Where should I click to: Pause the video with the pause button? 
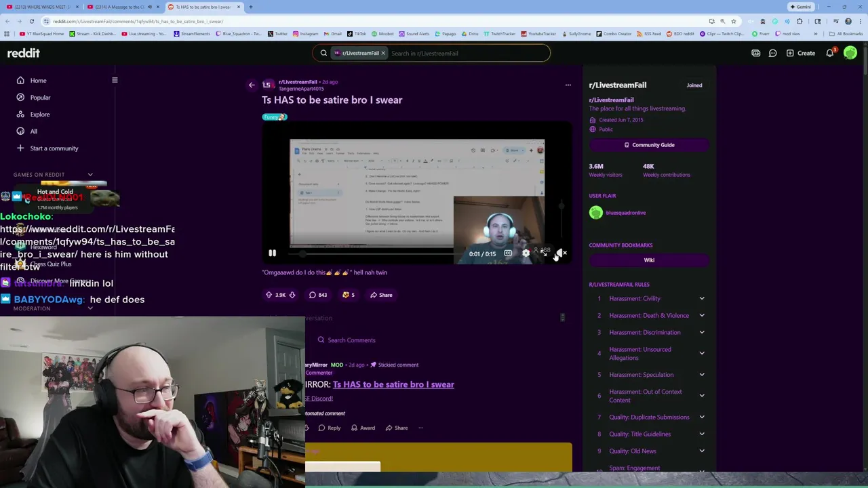[x=272, y=253]
